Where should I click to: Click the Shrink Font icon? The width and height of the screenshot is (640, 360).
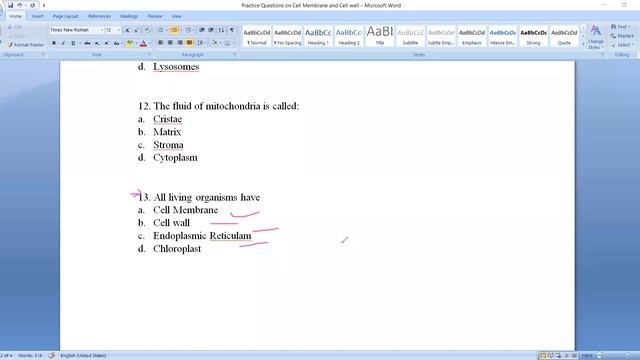pos(137,30)
